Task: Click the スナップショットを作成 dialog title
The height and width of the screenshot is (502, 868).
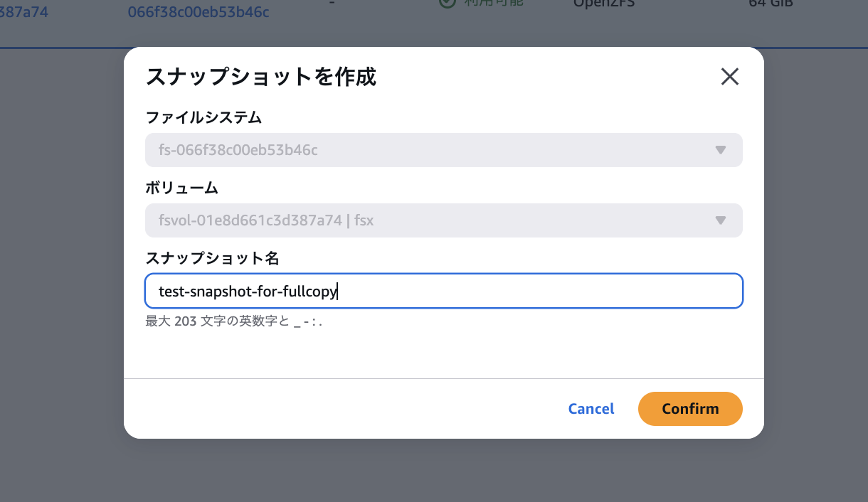Action: (260, 77)
